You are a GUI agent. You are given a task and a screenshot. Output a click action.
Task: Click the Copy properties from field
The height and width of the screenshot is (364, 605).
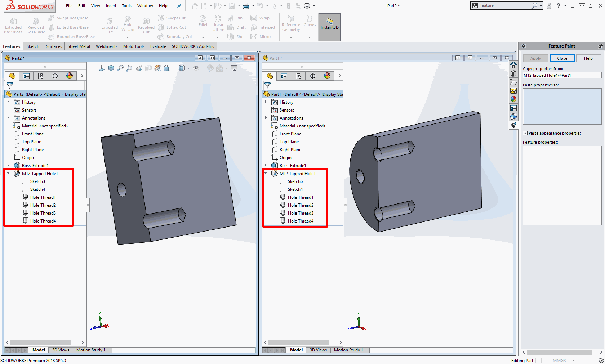562,75
